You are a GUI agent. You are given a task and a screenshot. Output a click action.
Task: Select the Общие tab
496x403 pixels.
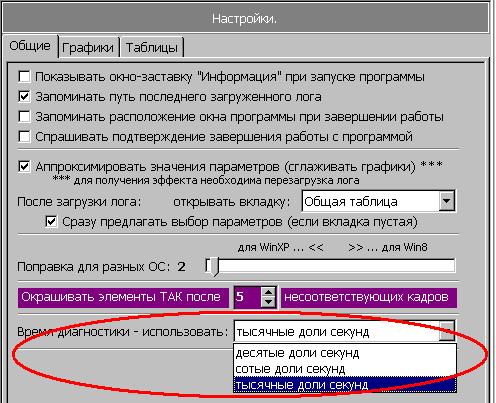pyautogui.click(x=30, y=46)
